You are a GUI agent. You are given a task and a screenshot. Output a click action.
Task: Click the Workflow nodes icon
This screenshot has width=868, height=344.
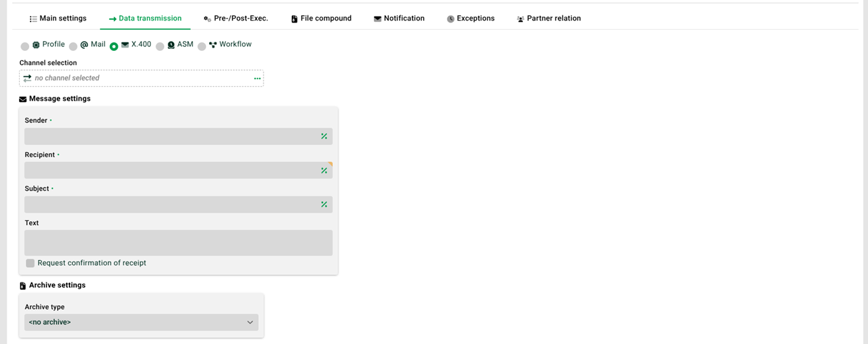point(213,45)
